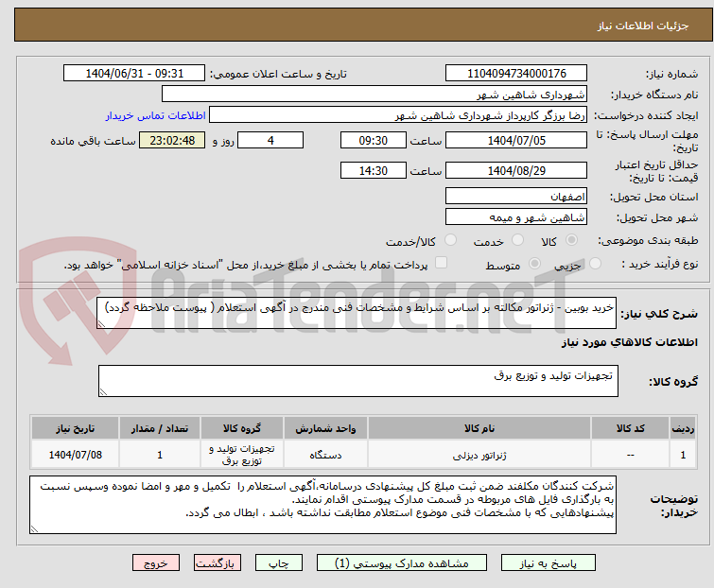Click the واحد شمارش column header

point(325,428)
